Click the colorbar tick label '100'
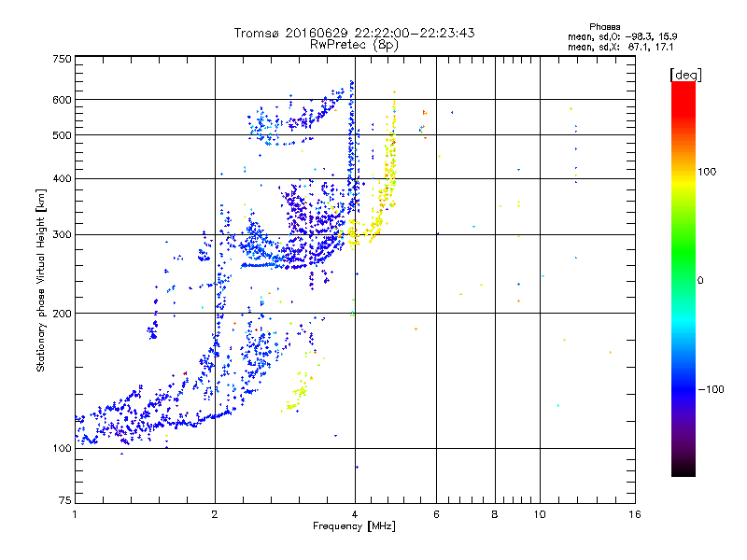Screen dimensions: 747x560 pos(707,172)
